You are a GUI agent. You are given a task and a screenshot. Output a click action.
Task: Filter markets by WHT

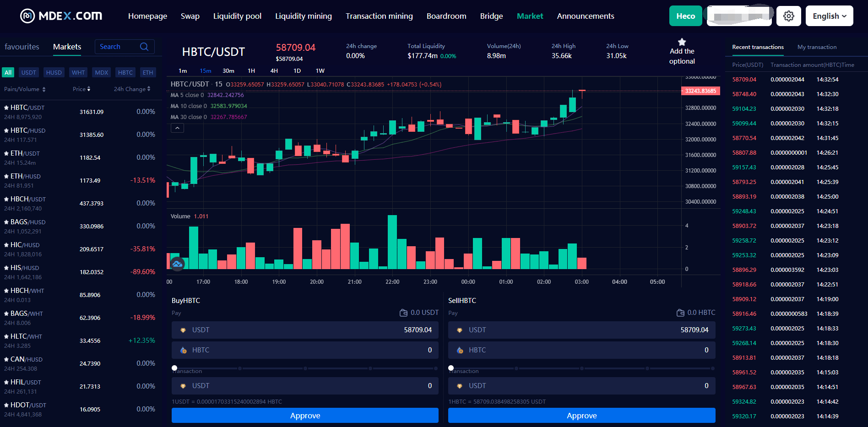[x=78, y=72]
